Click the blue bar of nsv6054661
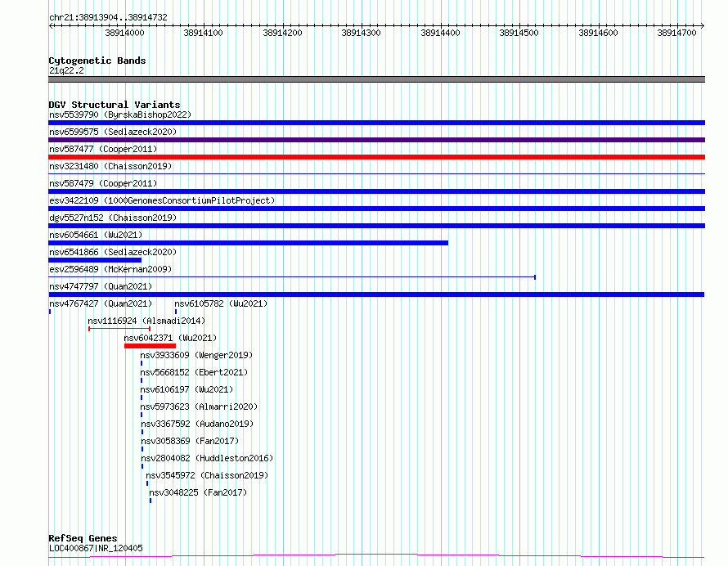 [249, 243]
